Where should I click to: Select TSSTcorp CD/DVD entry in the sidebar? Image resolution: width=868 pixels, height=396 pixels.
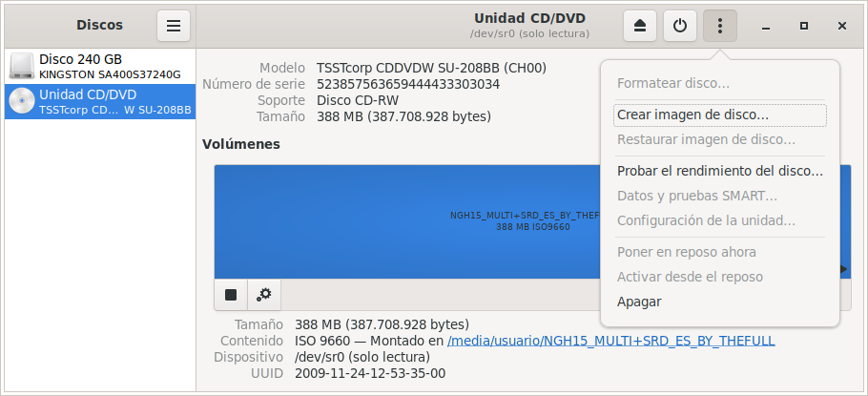pyautogui.click(x=114, y=110)
